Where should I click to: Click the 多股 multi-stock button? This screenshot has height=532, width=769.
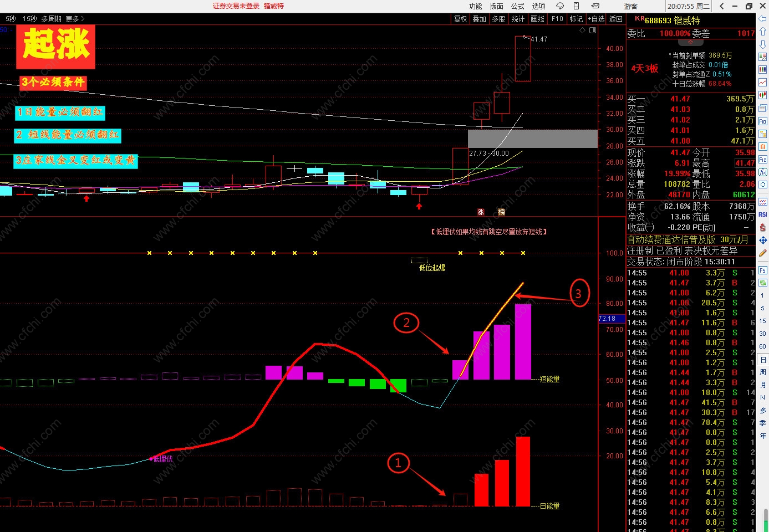[498, 19]
